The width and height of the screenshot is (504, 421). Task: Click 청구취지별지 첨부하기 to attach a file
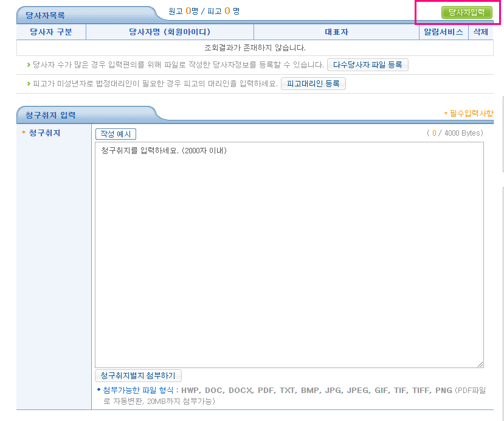tap(137, 375)
